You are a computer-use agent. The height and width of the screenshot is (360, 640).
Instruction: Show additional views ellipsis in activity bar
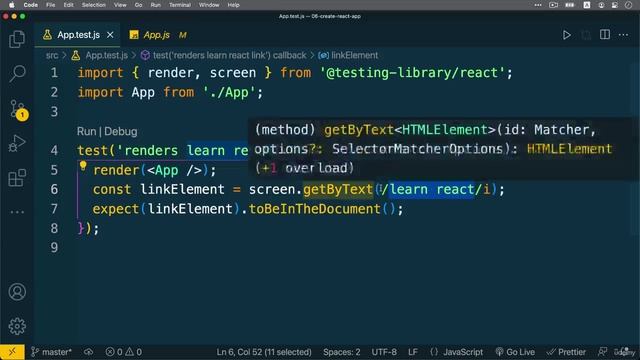coord(17,212)
